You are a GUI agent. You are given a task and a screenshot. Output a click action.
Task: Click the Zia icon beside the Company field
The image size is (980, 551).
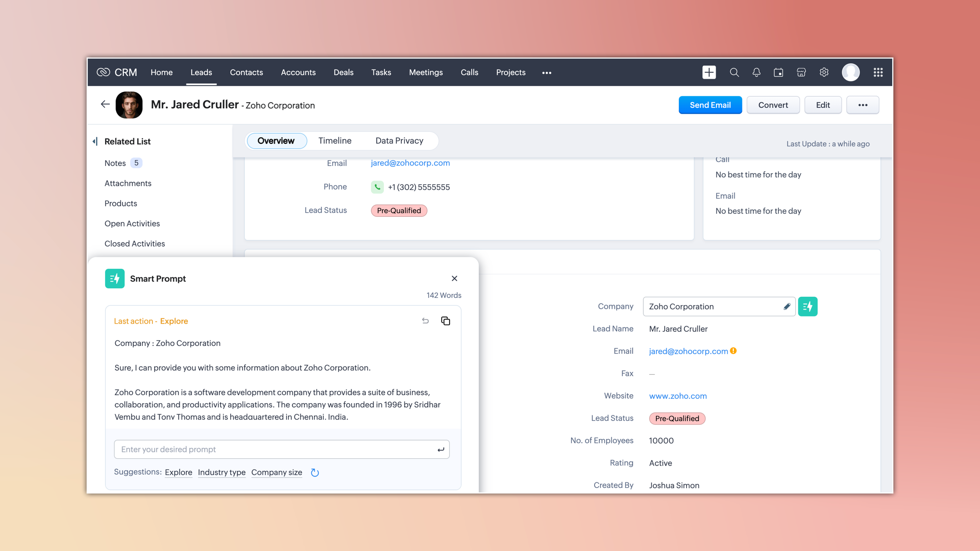(x=808, y=306)
